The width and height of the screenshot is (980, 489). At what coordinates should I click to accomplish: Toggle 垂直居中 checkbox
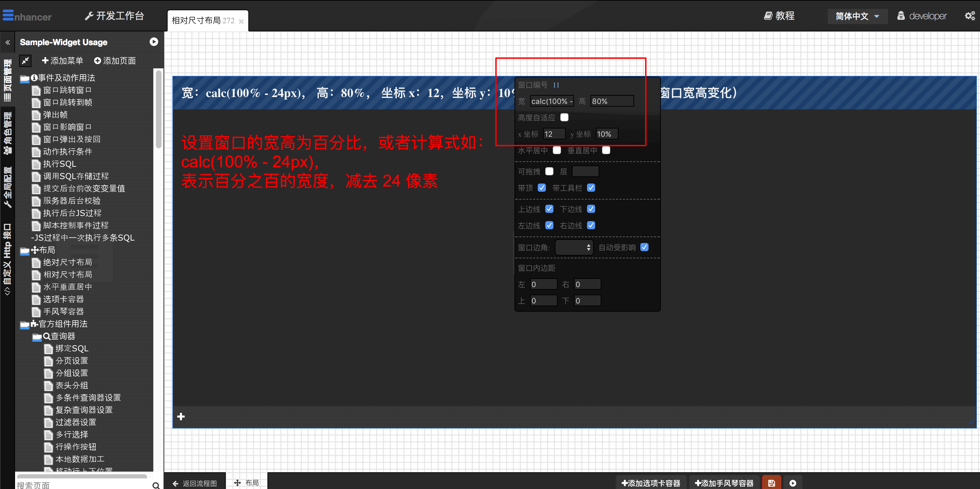606,150
